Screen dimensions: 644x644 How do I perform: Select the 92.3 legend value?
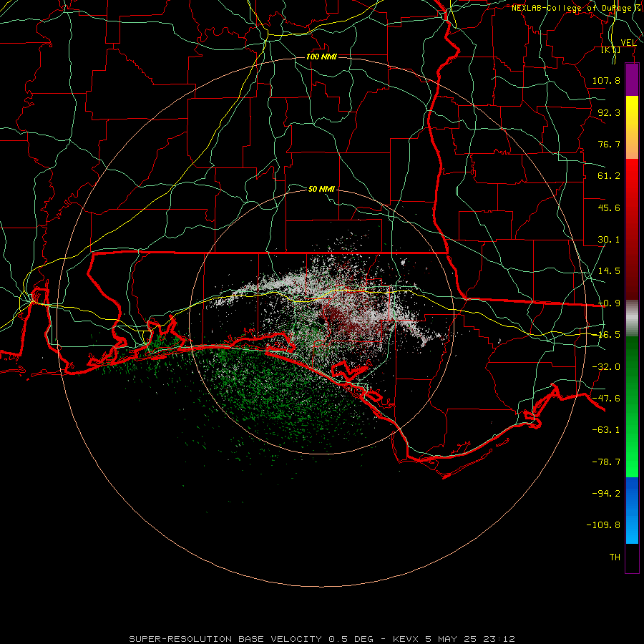tap(609, 112)
